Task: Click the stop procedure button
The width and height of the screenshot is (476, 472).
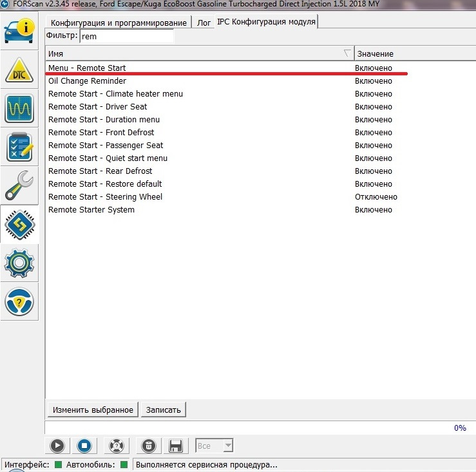Action: (x=84, y=446)
